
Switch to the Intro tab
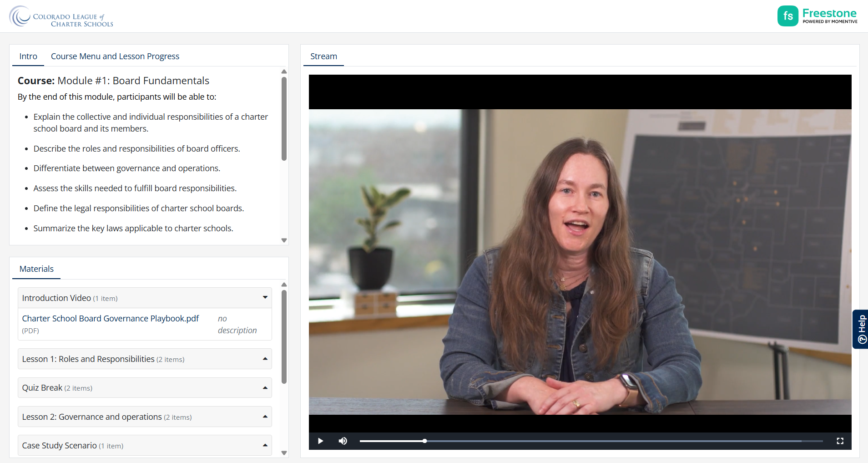click(x=28, y=56)
